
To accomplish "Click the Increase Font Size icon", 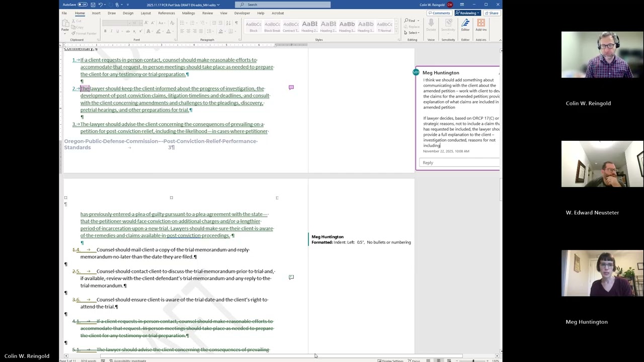I will point(146,23).
